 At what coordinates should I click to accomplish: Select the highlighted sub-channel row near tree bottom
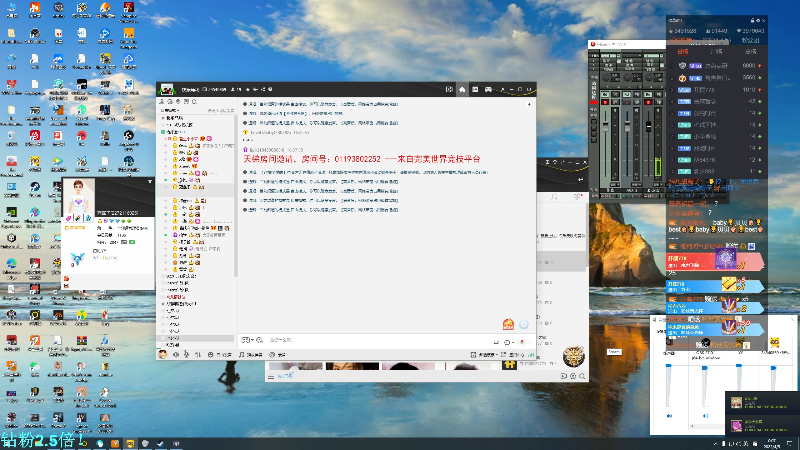pyautogui.click(x=195, y=338)
